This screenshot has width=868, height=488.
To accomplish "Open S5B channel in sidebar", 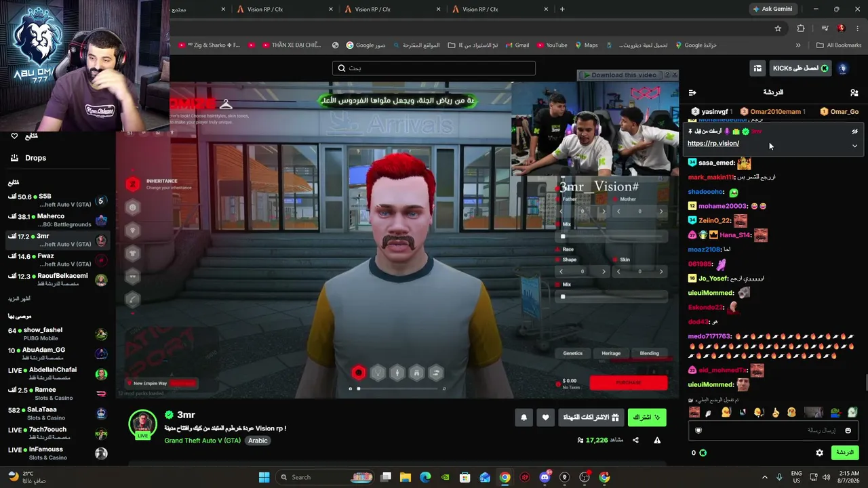I will tap(57, 201).
